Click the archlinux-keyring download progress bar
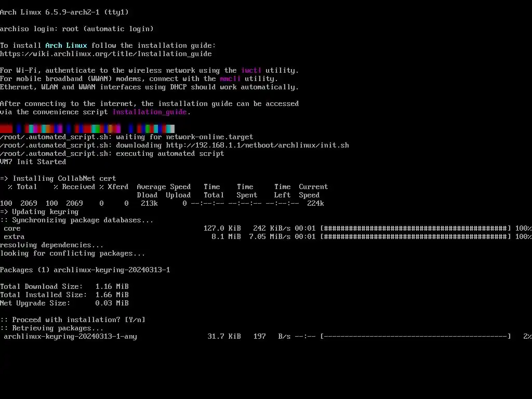 [x=416, y=336]
